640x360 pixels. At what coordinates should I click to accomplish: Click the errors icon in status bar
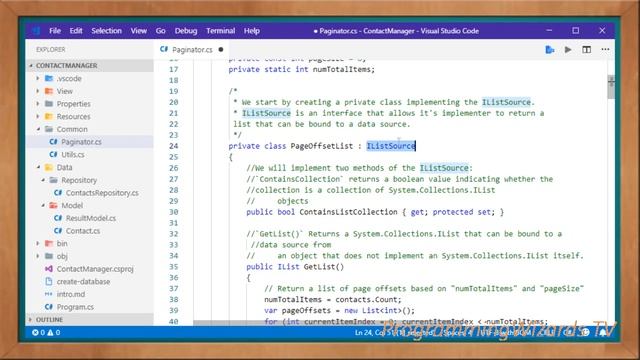[x=36, y=332]
